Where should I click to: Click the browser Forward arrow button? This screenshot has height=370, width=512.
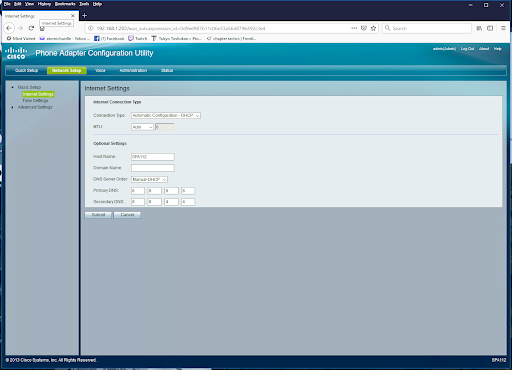20,28
